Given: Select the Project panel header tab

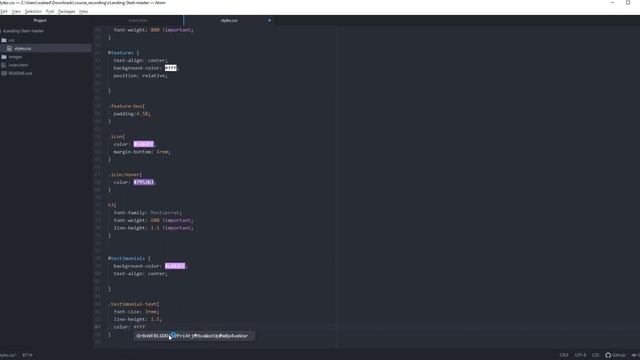Looking at the screenshot, I should click(40, 20).
